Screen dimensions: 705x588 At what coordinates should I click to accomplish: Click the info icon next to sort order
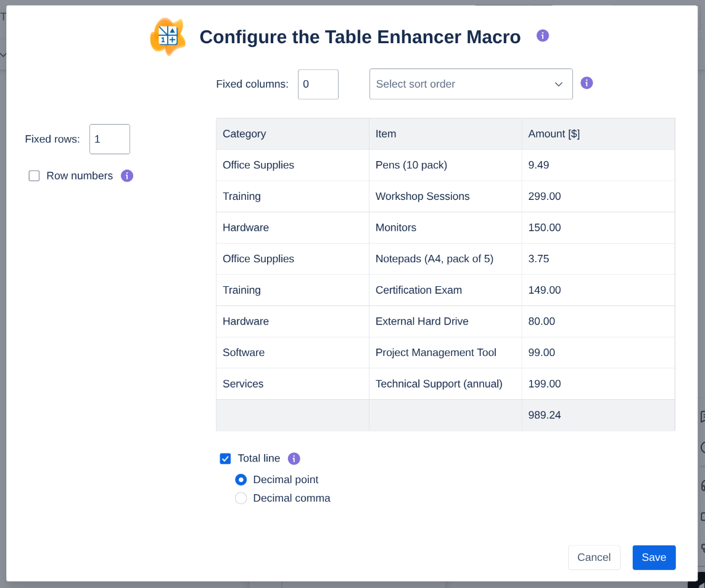(x=587, y=83)
